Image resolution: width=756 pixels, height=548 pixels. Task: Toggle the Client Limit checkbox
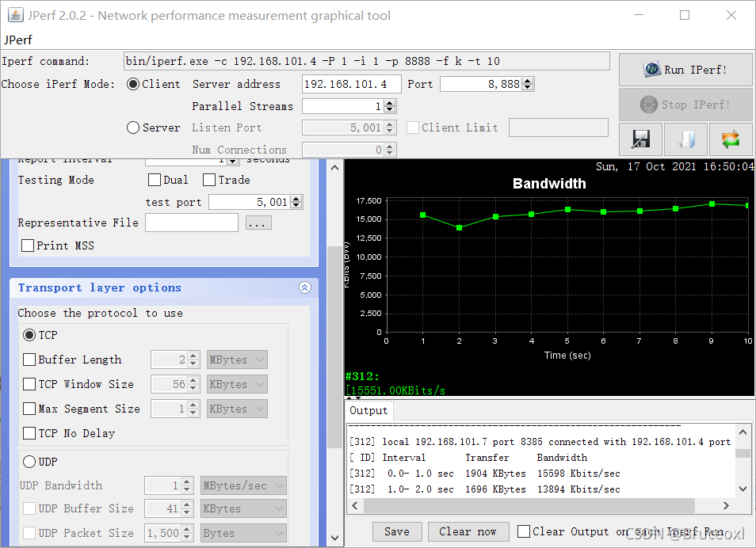click(x=413, y=127)
